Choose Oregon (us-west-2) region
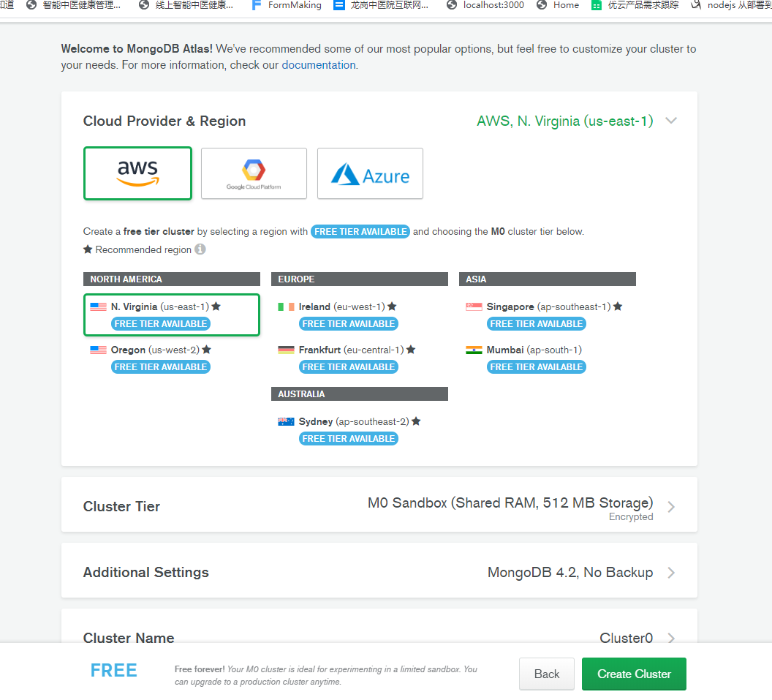 pos(171,358)
